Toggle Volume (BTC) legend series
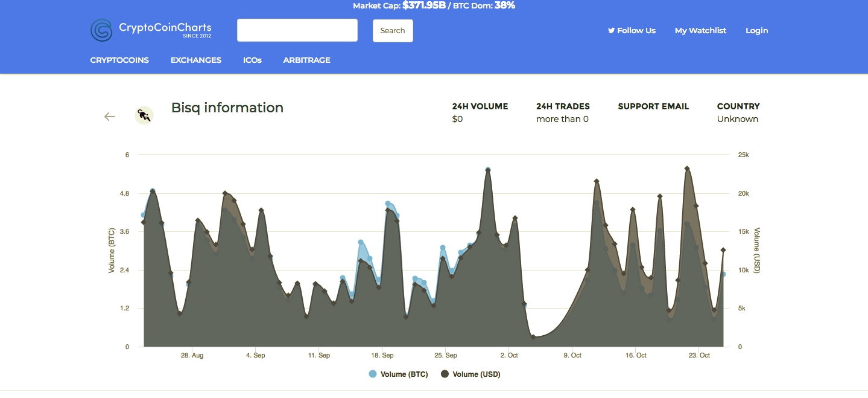This screenshot has height=398, width=868. pos(398,374)
